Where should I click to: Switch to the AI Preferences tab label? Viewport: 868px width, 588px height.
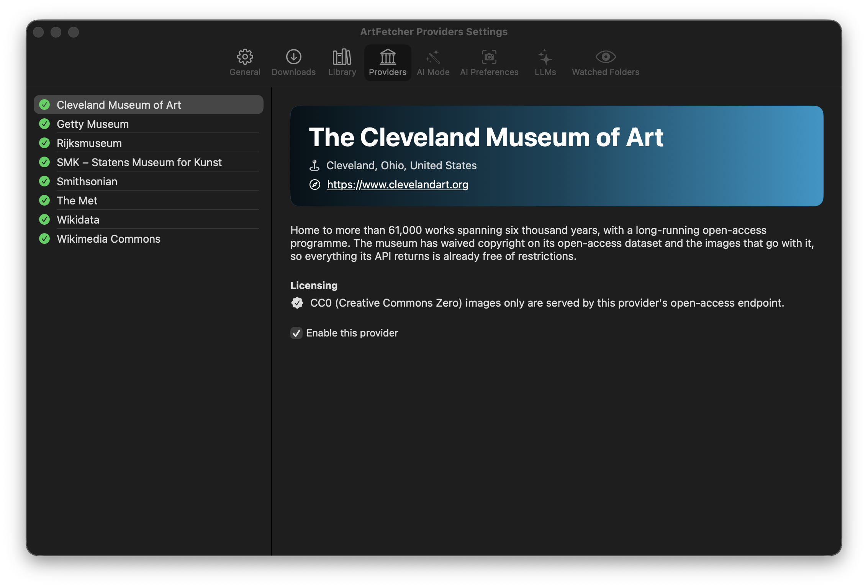489,72
